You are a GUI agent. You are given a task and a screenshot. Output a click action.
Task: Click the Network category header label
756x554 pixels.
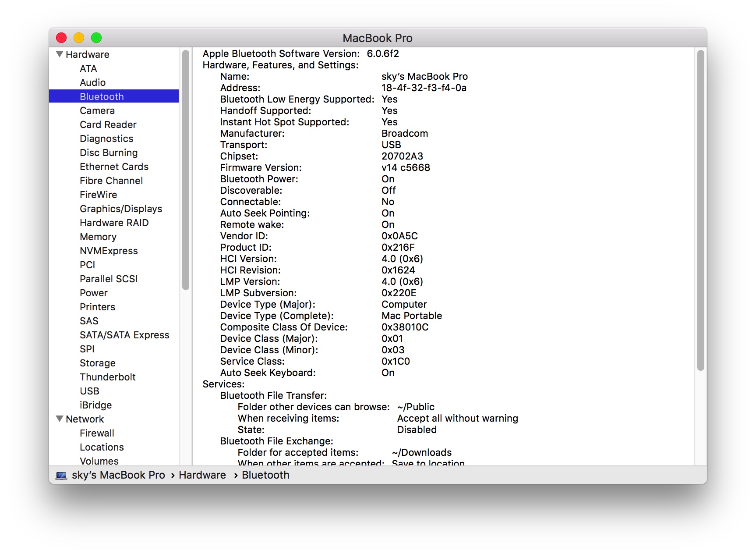(85, 419)
